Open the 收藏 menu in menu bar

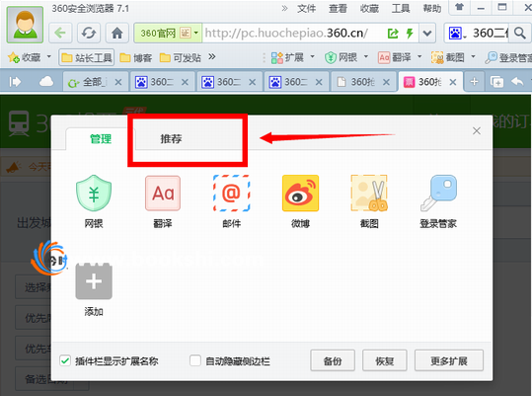click(x=369, y=9)
